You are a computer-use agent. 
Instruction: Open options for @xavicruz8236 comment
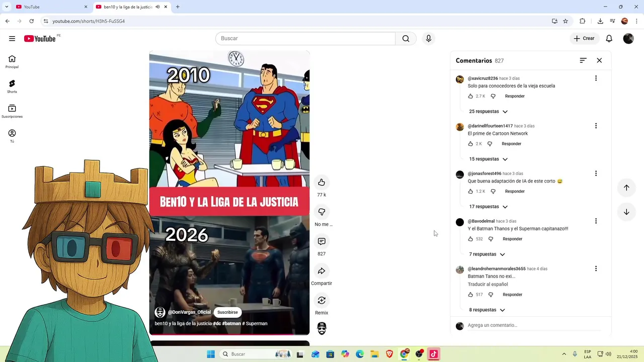pos(596,78)
